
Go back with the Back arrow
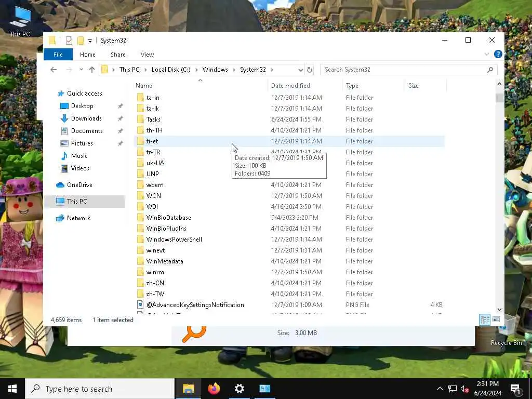click(x=54, y=70)
